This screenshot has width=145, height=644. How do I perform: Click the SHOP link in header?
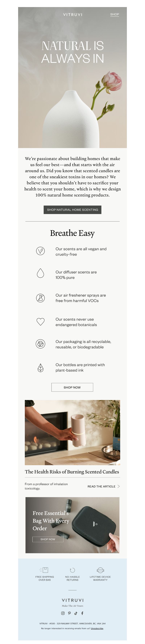click(114, 14)
